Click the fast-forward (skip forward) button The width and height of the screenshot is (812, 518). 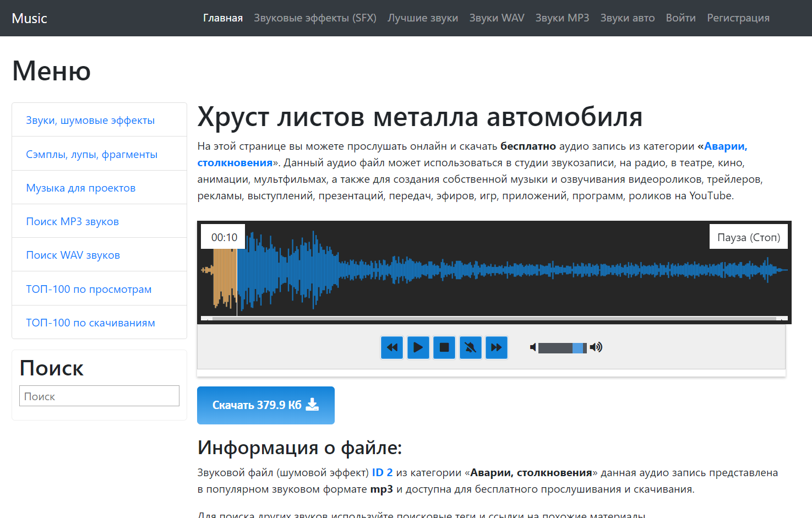497,347
